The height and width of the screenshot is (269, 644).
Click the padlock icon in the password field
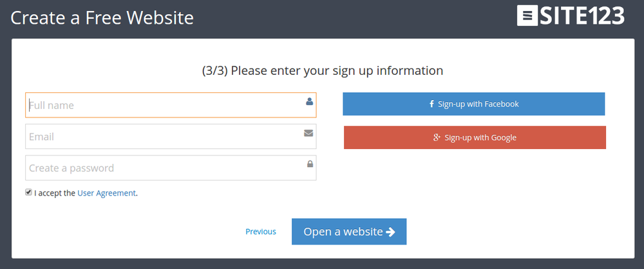point(310,164)
